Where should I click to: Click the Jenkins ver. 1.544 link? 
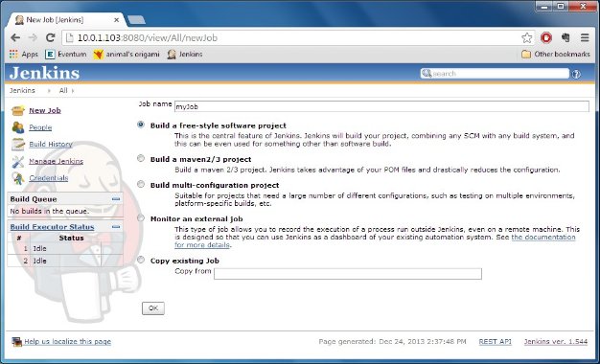coord(556,342)
